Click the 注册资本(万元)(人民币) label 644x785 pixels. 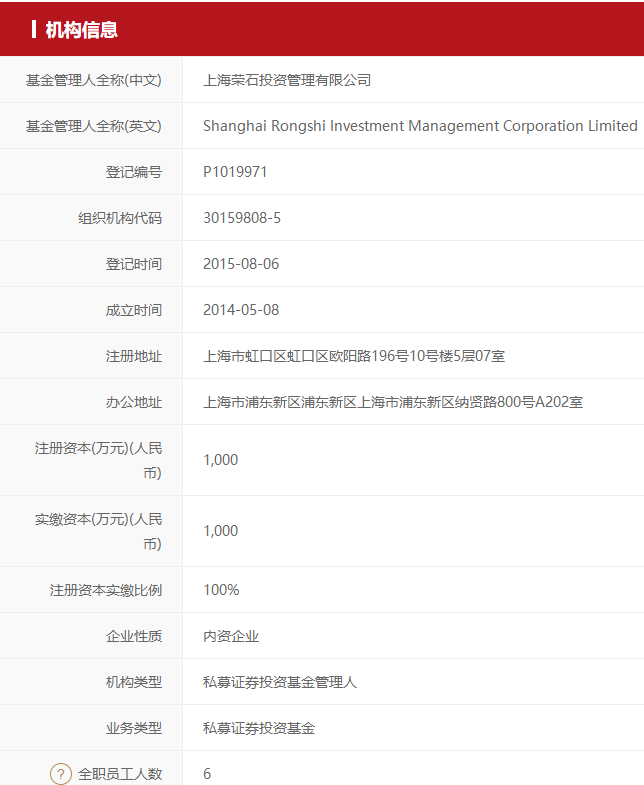pyautogui.click(x=99, y=461)
